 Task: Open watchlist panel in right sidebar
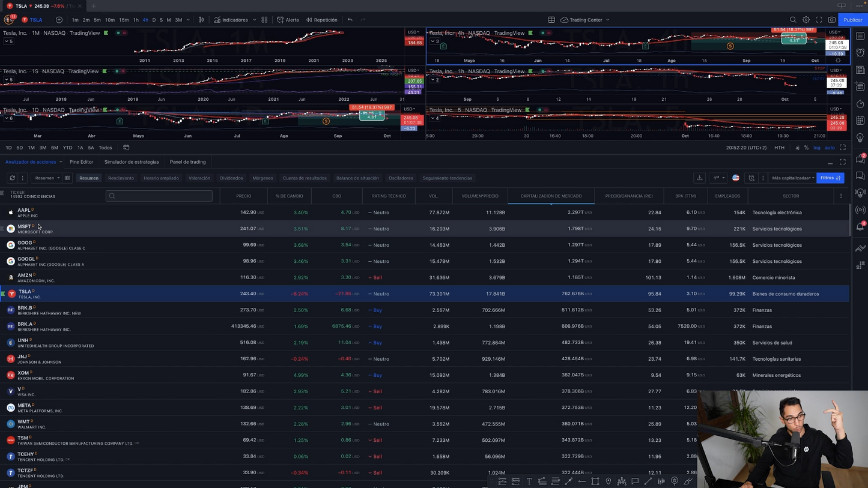tap(861, 36)
